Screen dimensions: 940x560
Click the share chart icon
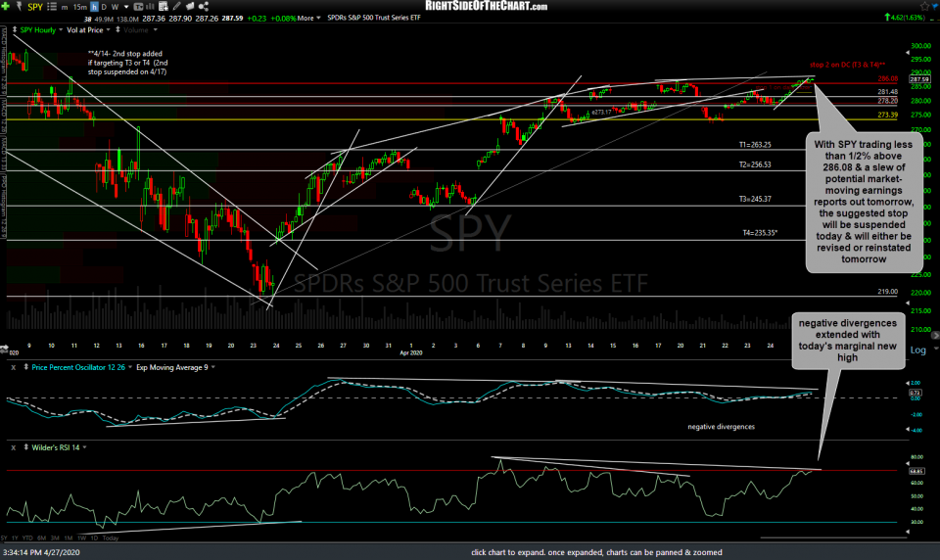point(204,7)
